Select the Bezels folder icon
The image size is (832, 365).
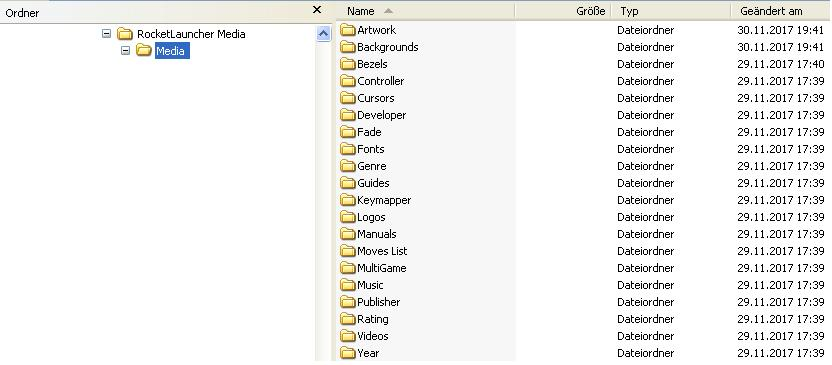(348, 64)
